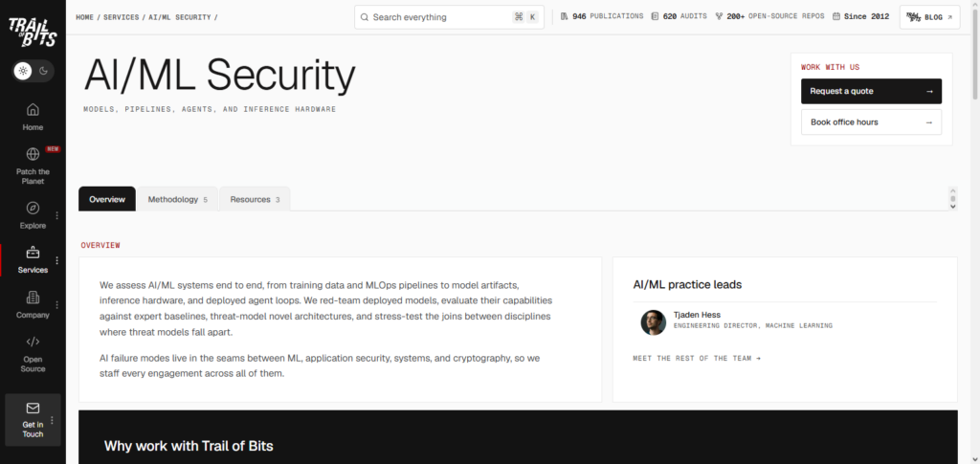Click Get in Touch envelope icon
Screen dimensions: 980x464
coord(33,408)
